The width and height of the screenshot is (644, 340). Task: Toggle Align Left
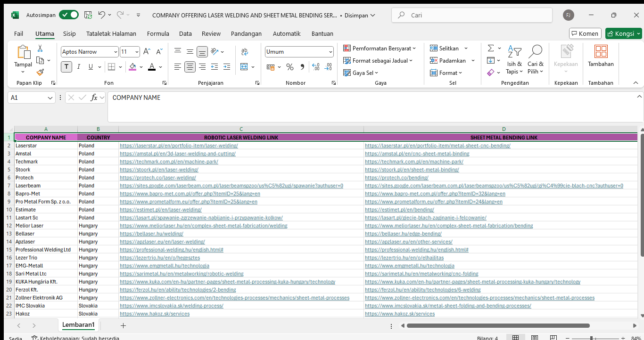(178, 67)
